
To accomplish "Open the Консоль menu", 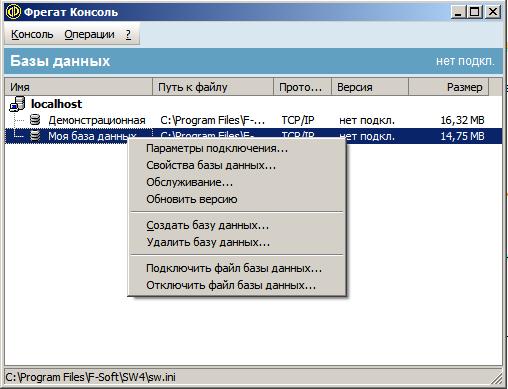I will 32,34.
